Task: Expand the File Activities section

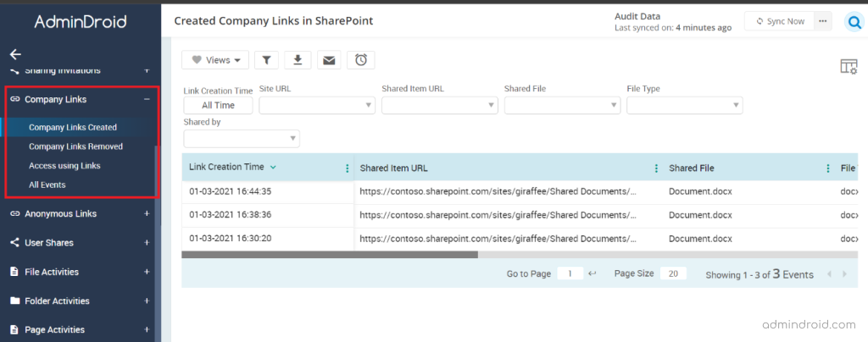Action: (147, 272)
